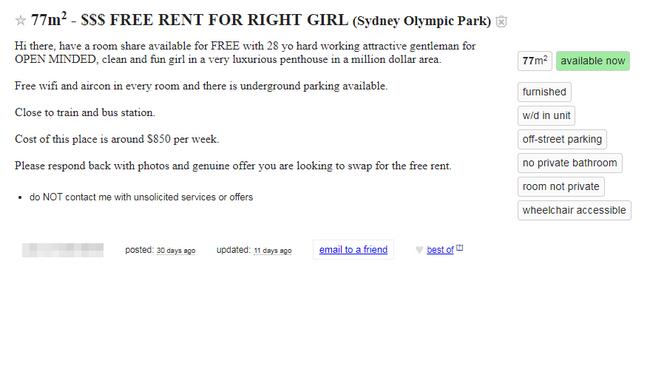Screen dimensions: 650x366
Task: Select the wheelchair accessible tag
Action: pos(575,210)
